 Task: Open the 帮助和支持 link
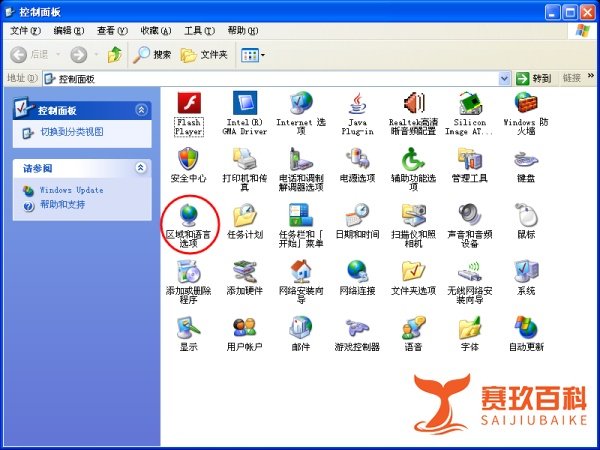tap(63, 205)
